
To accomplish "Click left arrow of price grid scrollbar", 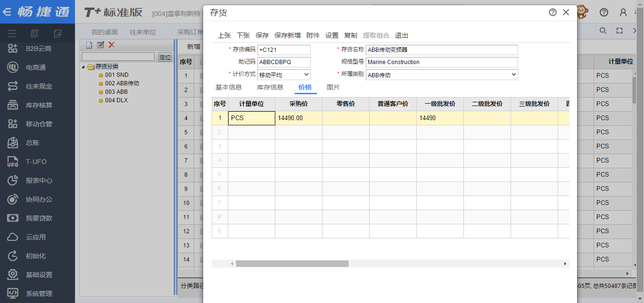I will [232, 264].
